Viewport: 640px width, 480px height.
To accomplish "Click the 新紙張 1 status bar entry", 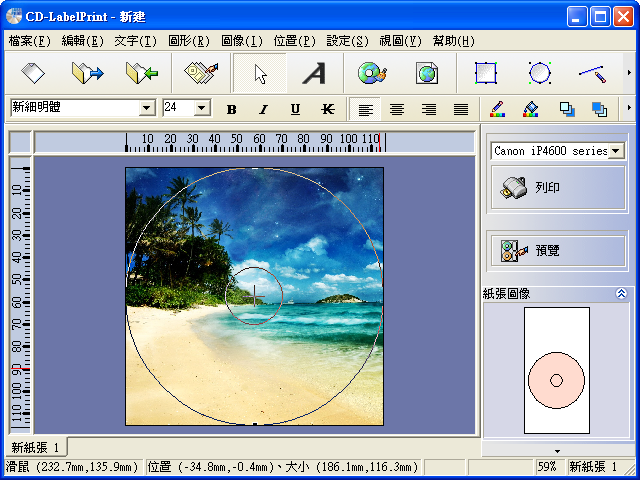I will click(593, 466).
